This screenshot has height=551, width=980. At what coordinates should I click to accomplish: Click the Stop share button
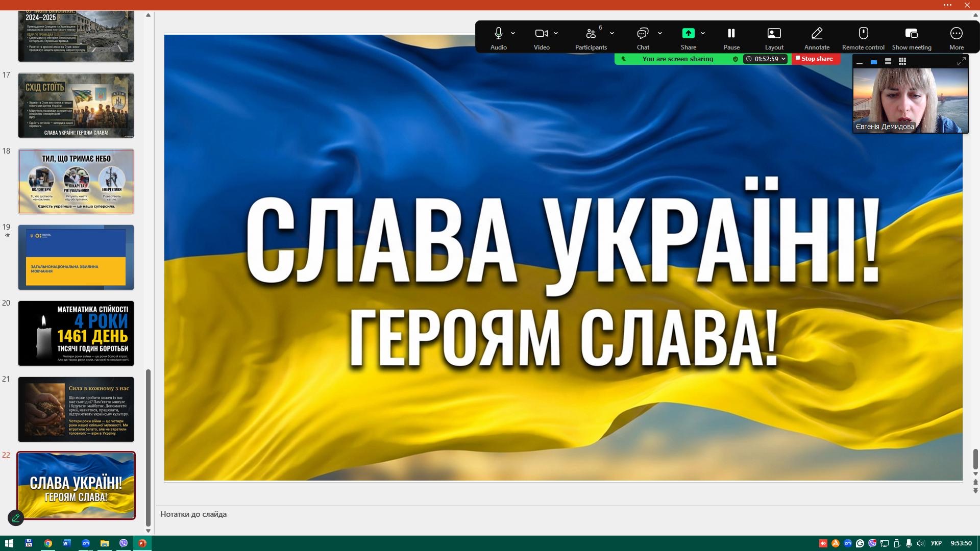point(815,59)
